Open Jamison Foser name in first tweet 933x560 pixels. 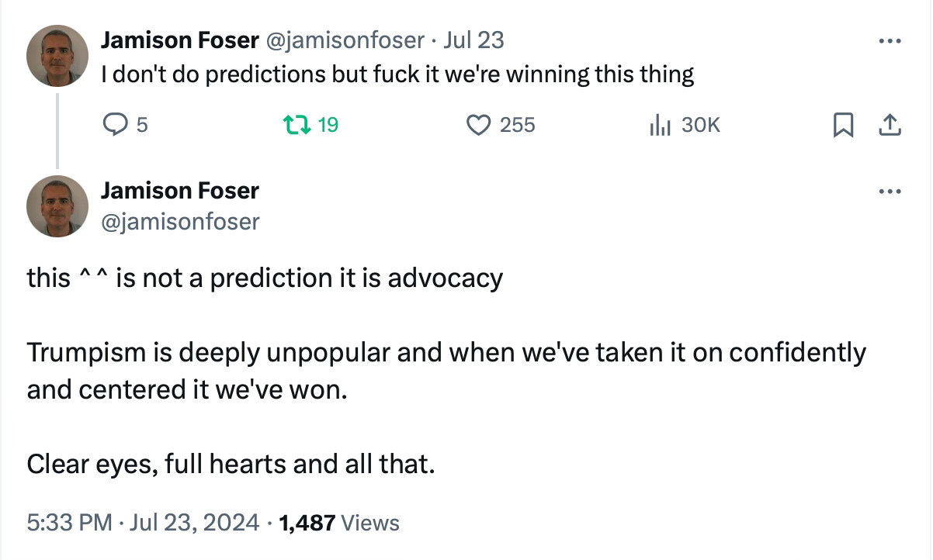(180, 40)
